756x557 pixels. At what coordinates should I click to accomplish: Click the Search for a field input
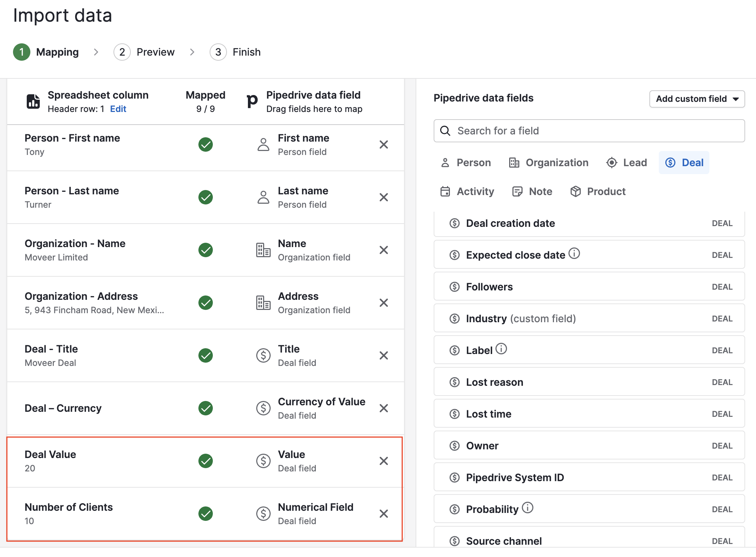(x=589, y=131)
